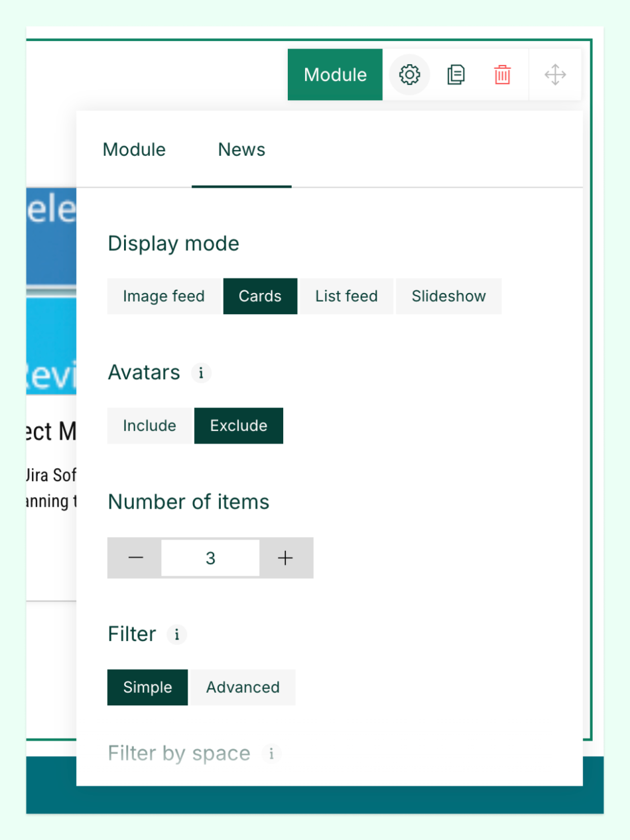Select Exclude for avatars
The width and height of the screenshot is (630, 840).
(238, 426)
